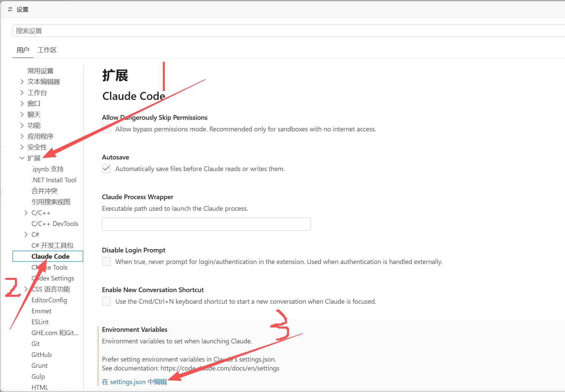Open 引用搜索视图 settings
Image resolution: width=565 pixels, height=392 pixels.
[51, 202]
